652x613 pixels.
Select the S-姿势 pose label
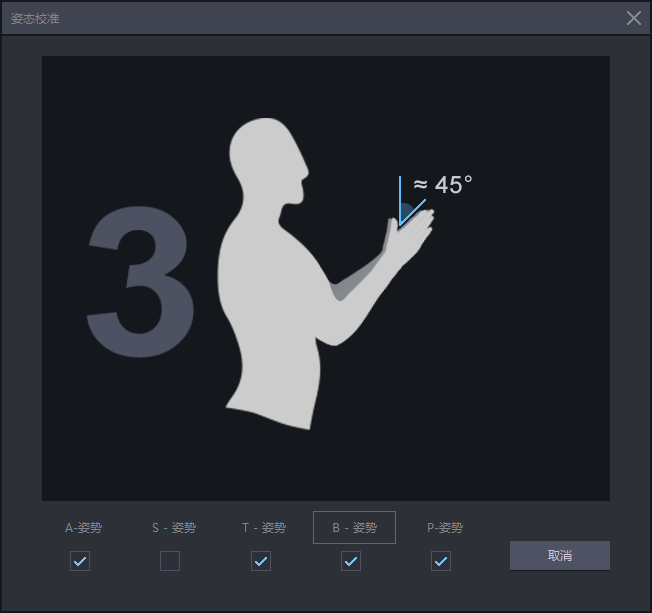[173, 528]
